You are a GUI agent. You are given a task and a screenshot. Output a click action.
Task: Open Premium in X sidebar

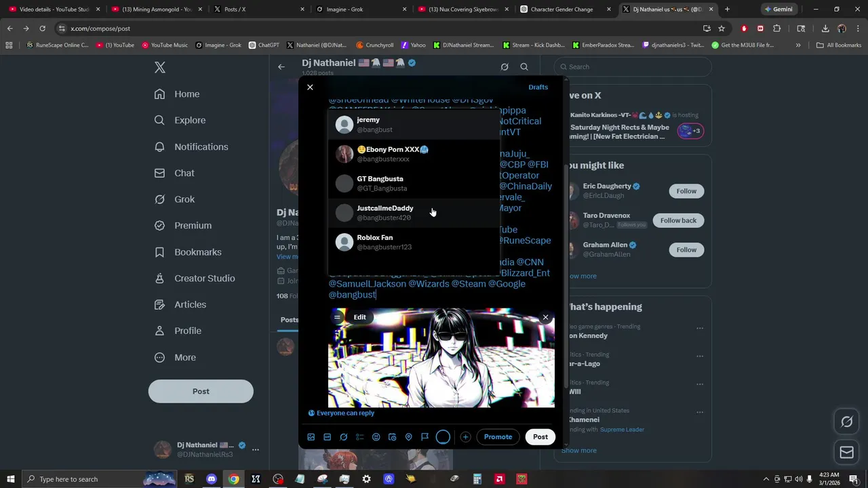point(183,226)
